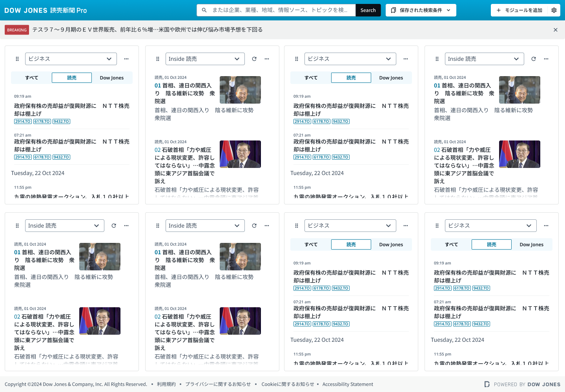Click drag handle of the bottom-left module
This screenshot has height=392, width=565.
point(17,226)
